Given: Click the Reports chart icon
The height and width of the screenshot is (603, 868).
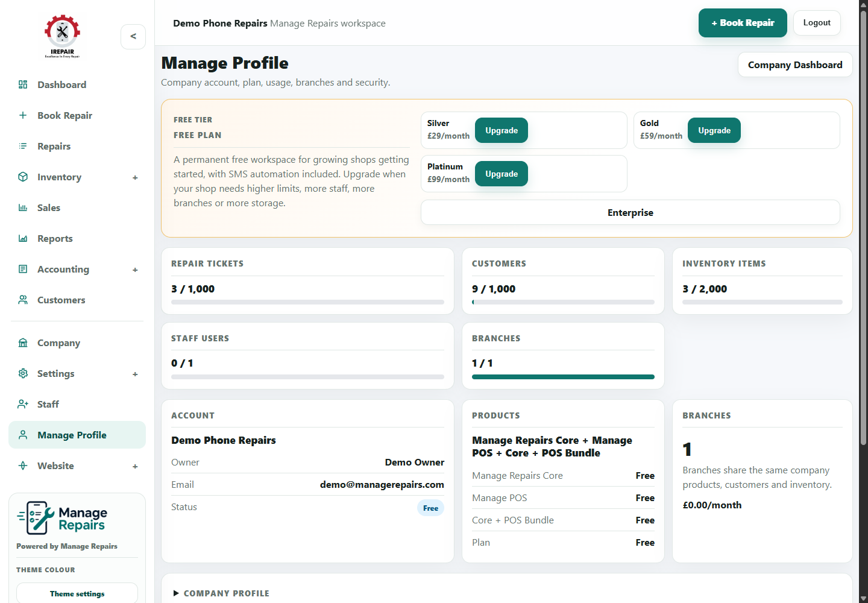Looking at the screenshot, I should 23,238.
